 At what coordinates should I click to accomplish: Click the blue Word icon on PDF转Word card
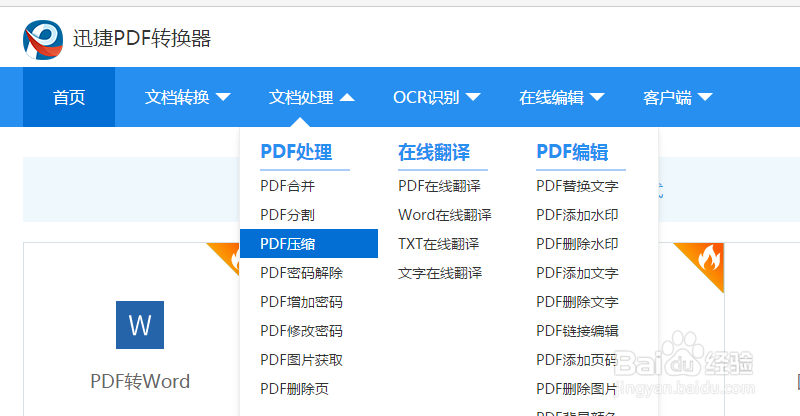140,325
